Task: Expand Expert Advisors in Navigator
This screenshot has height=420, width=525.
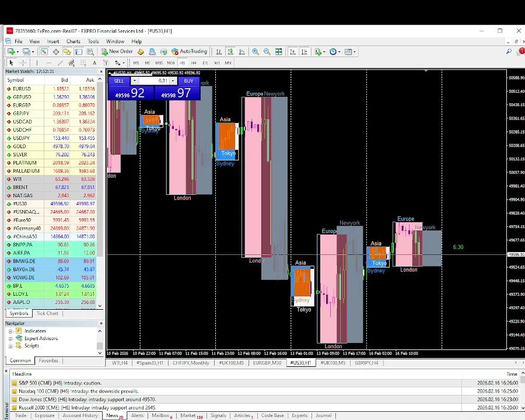Action: point(10,338)
